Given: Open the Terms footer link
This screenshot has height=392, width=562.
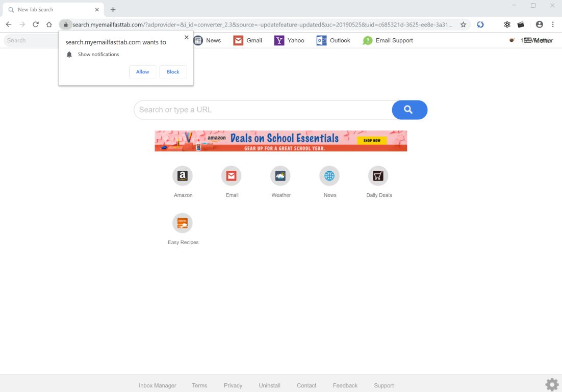Looking at the screenshot, I should tap(199, 385).
